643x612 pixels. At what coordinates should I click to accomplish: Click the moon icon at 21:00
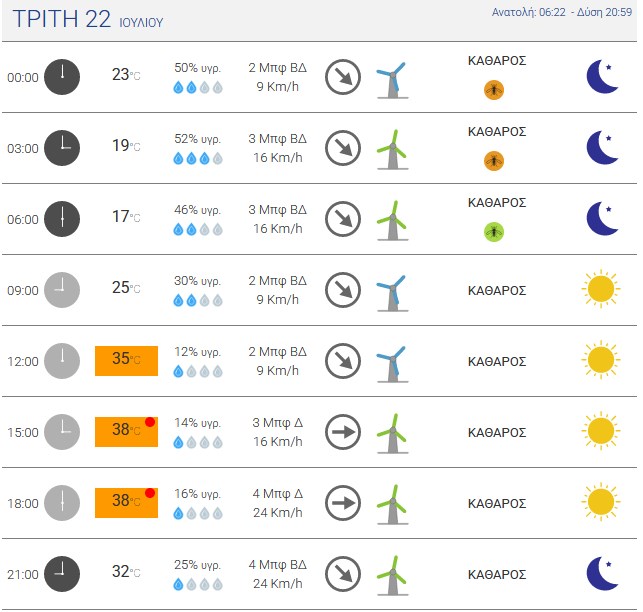[602, 573]
